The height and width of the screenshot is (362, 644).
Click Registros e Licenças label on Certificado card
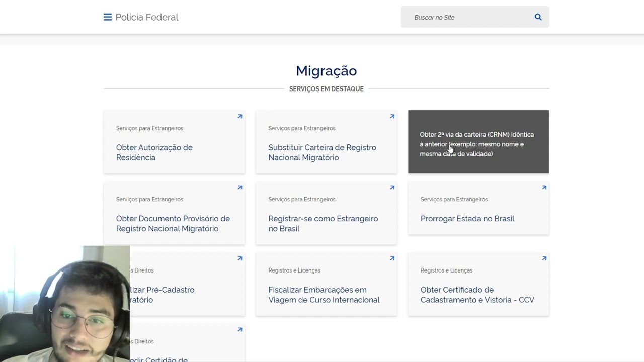click(x=446, y=270)
